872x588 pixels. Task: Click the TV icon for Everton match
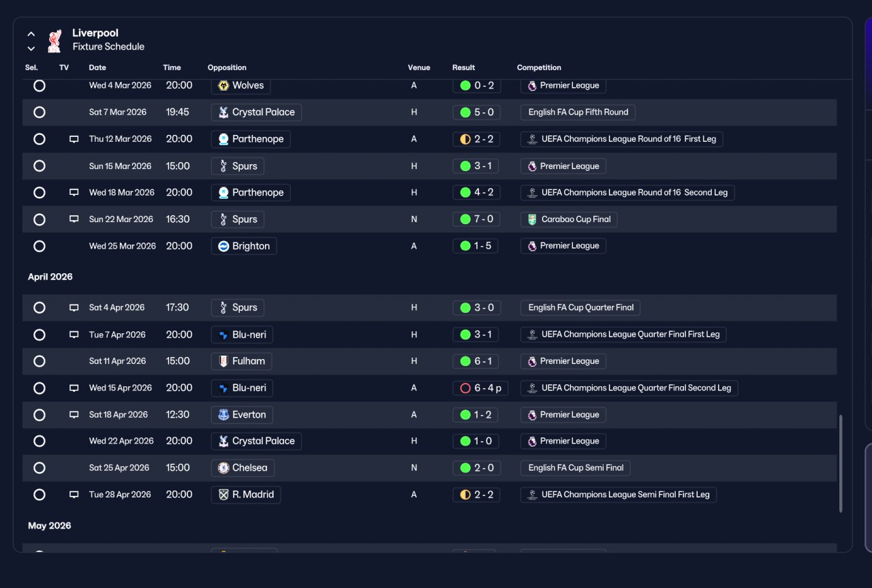click(x=74, y=415)
